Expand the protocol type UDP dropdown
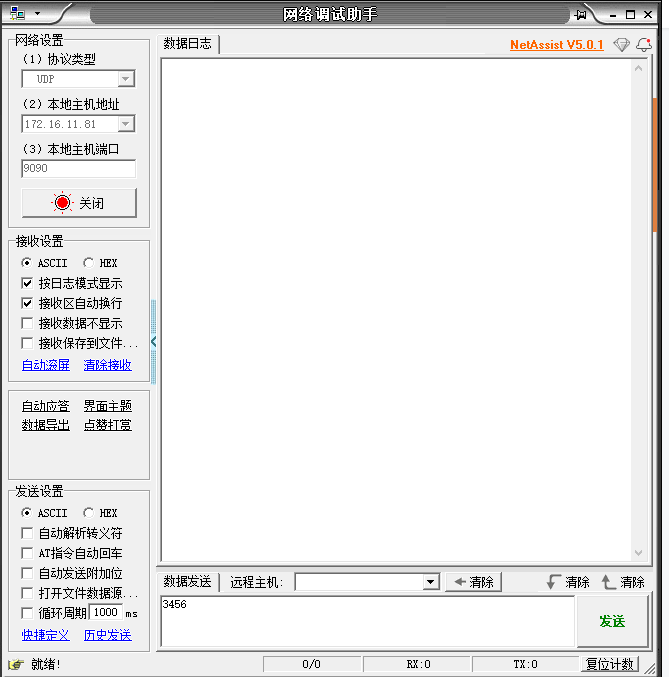This screenshot has width=669, height=677. tap(125, 79)
